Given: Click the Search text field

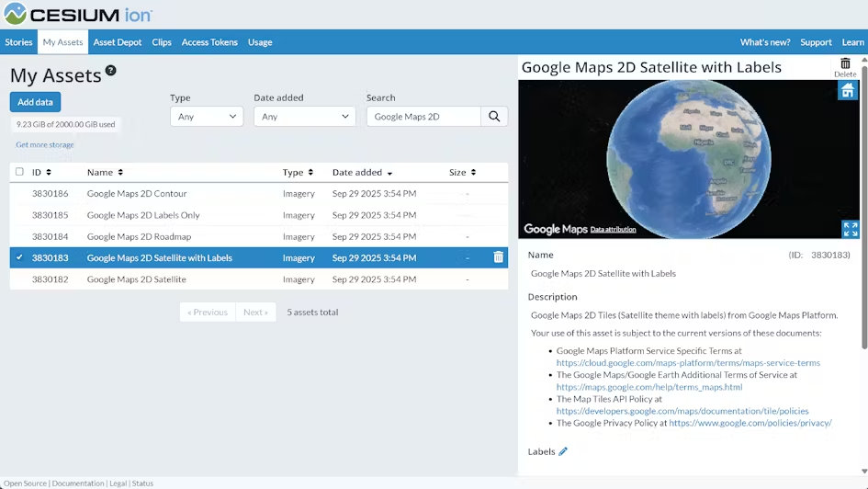Looking at the screenshot, I should tap(423, 117).
